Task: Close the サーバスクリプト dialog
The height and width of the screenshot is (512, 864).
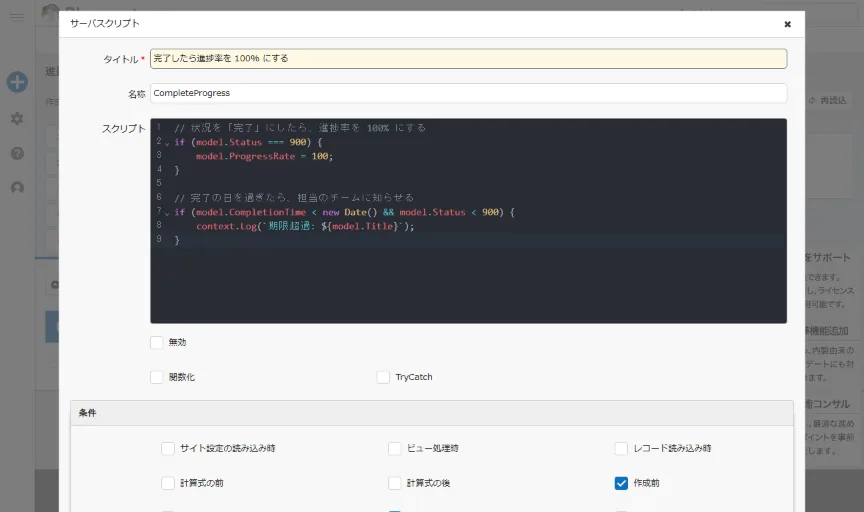Action: [x=787, y=24]
